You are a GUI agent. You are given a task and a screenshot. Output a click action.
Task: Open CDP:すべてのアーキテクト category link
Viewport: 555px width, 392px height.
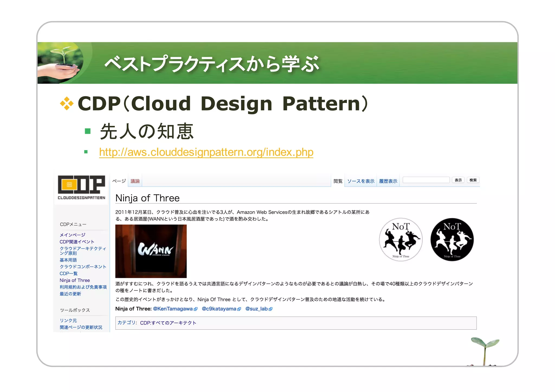168,323
